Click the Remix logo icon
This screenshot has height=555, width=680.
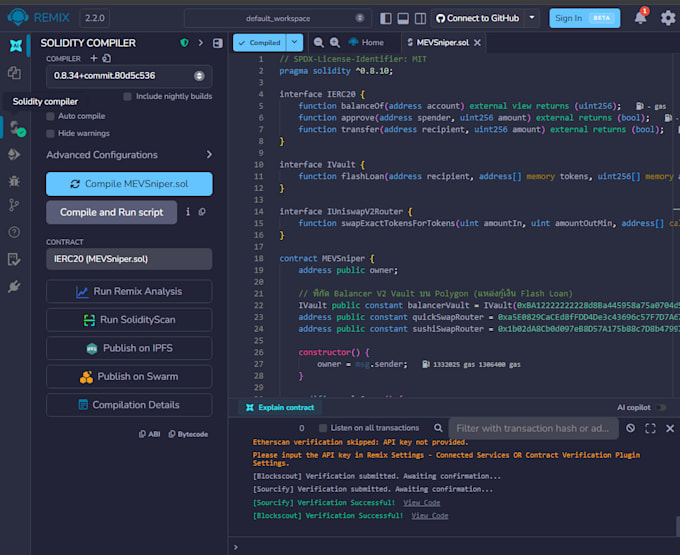18,17
